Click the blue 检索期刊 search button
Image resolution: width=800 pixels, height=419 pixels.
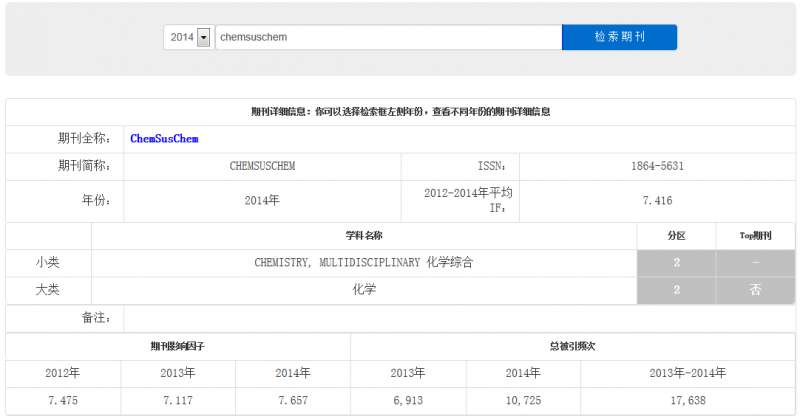619,37
